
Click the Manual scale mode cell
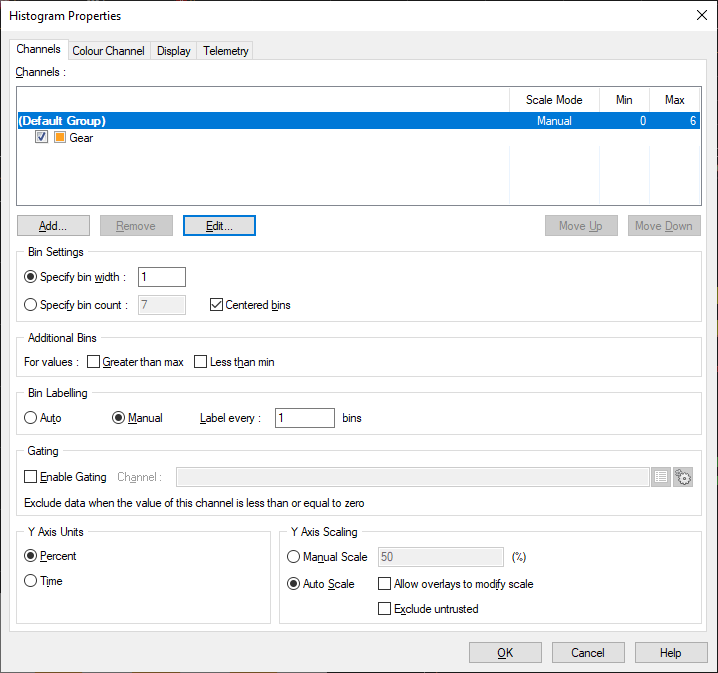[x=554, y=121]
